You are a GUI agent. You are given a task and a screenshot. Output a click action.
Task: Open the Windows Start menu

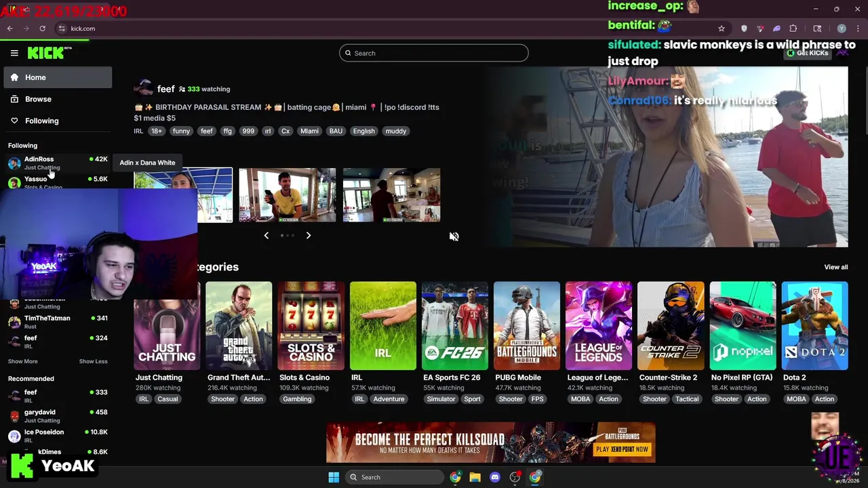(x=334, y=477)
